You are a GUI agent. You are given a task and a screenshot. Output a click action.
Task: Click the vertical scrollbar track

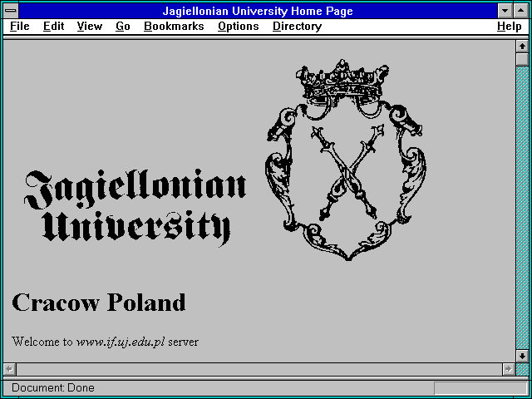point(522,208)
